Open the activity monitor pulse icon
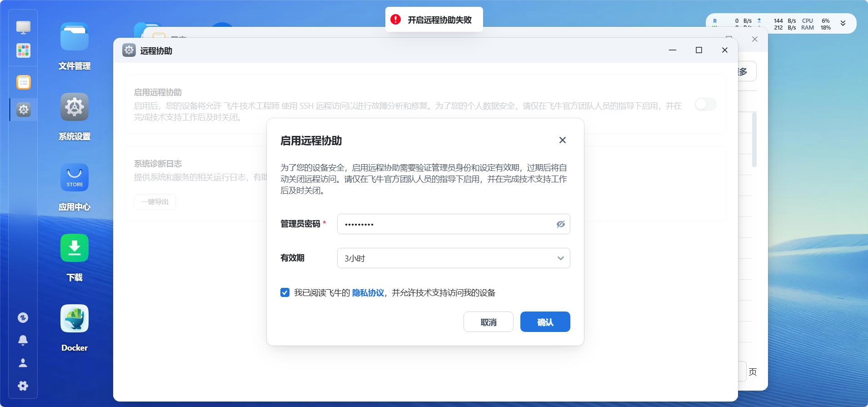 pos(23,317)
